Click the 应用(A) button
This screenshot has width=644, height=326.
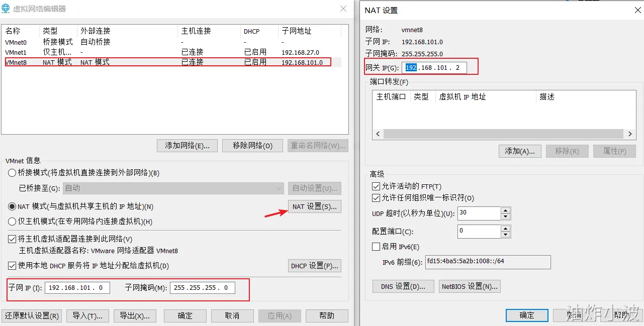280,316
